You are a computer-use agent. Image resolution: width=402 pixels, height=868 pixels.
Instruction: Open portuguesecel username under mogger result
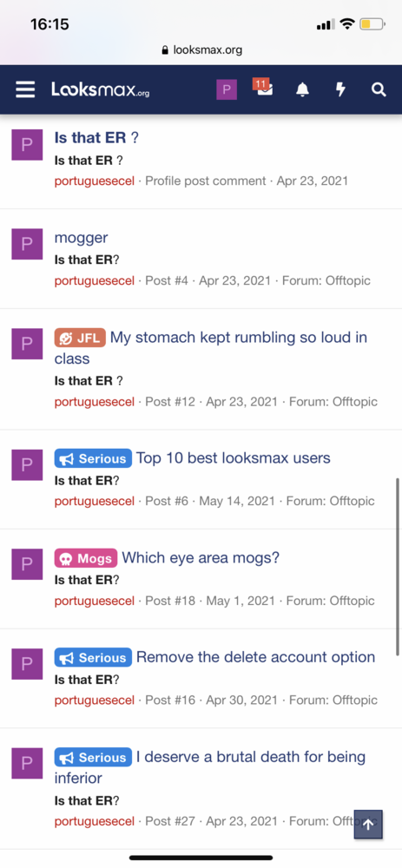pos(94,280)
